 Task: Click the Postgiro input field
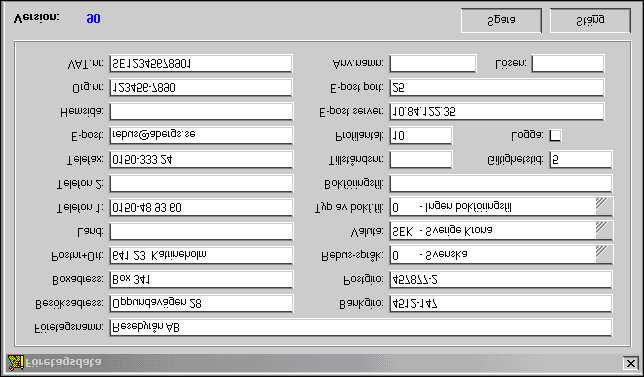501,280
